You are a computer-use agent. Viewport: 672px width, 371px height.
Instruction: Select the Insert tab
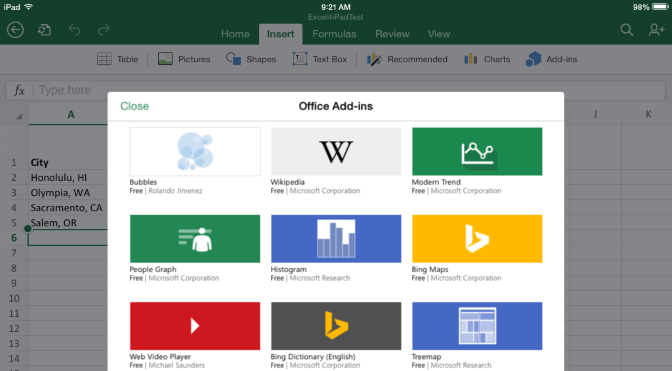coord(281,34)
